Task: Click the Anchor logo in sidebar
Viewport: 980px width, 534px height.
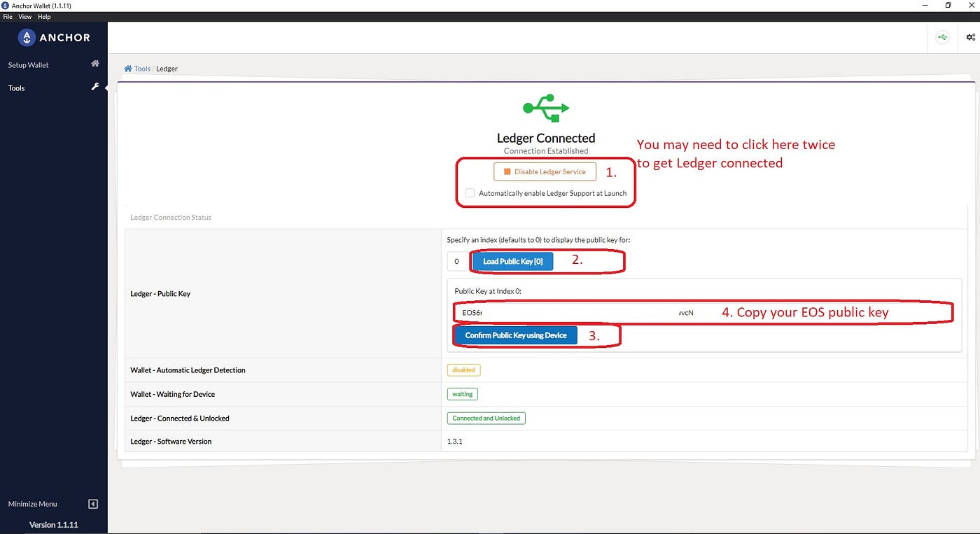Action: tap(54, 38)
